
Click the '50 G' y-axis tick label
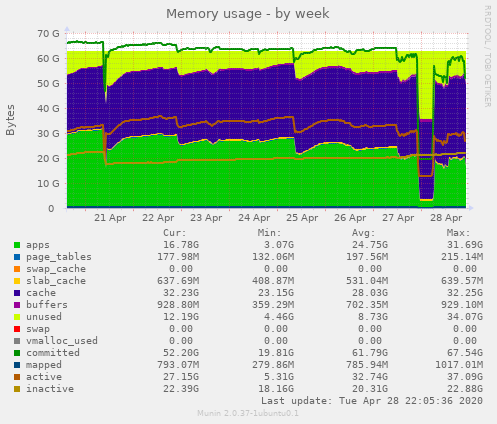[x=48, y=83]
